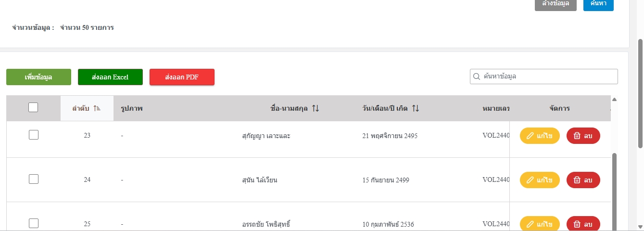Check the checkbox for row 24

[x=34, y=179]
